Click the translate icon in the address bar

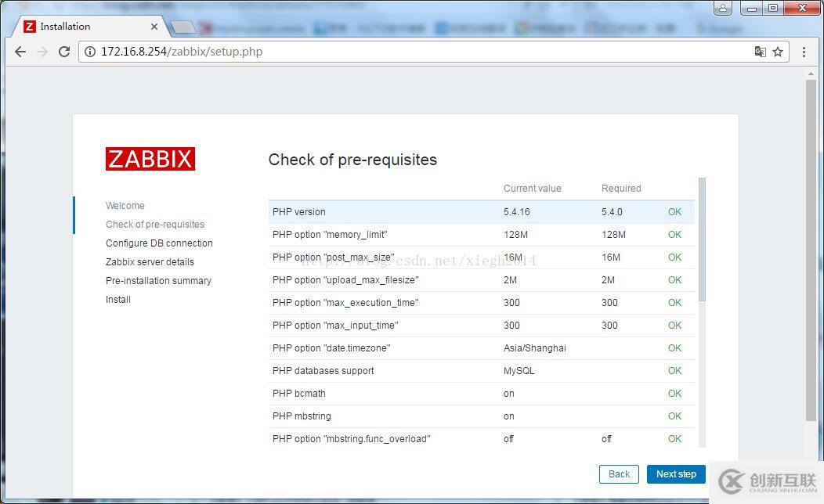click(x=759, y=51)
